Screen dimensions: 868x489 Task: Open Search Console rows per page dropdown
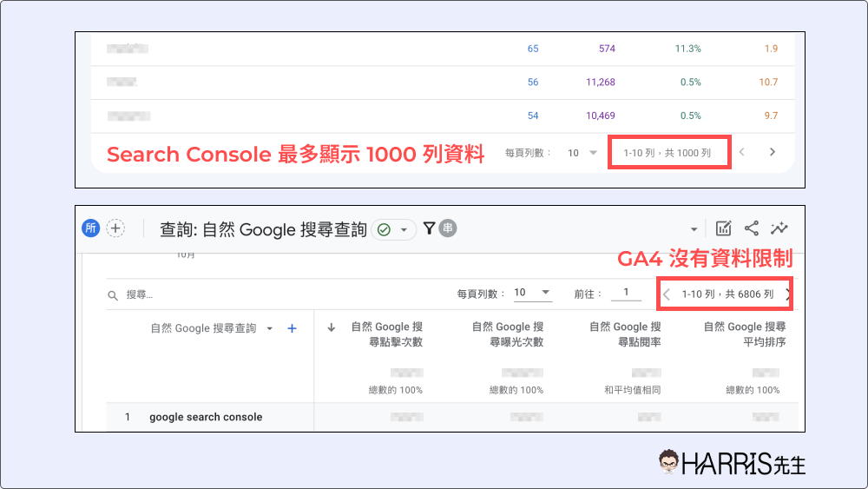pyautogui.click(x=582, y=153)
